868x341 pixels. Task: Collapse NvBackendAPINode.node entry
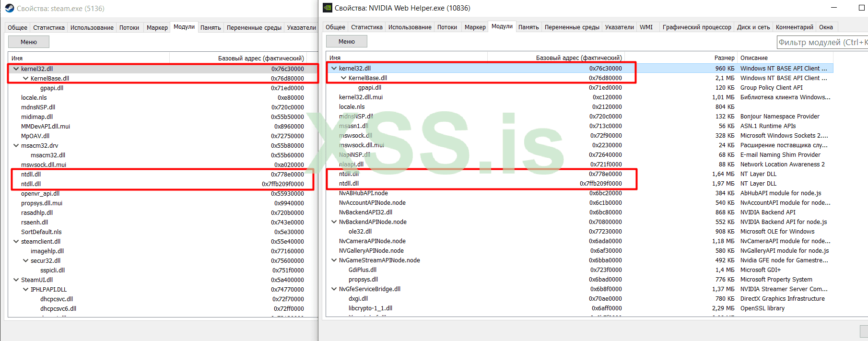coord(334,222)
